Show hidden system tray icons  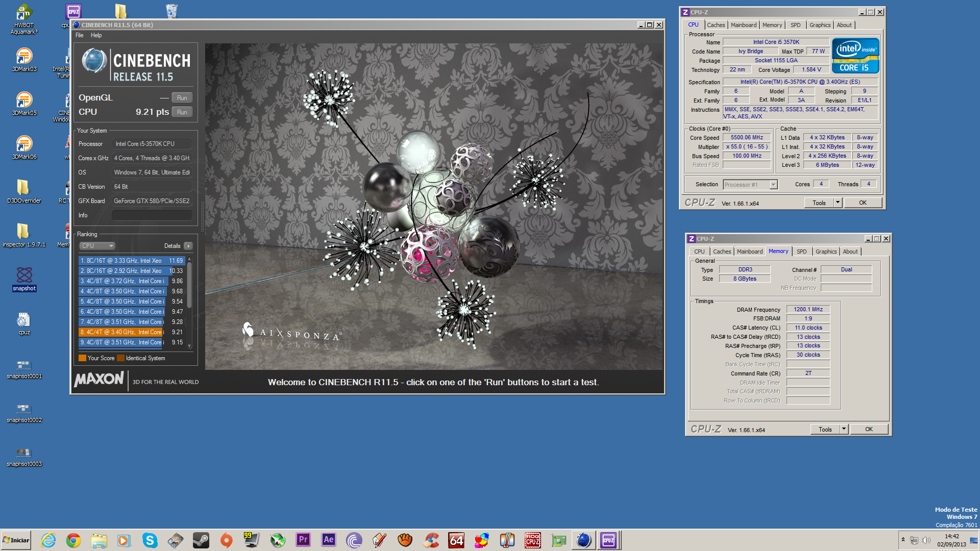coord(903,540)
